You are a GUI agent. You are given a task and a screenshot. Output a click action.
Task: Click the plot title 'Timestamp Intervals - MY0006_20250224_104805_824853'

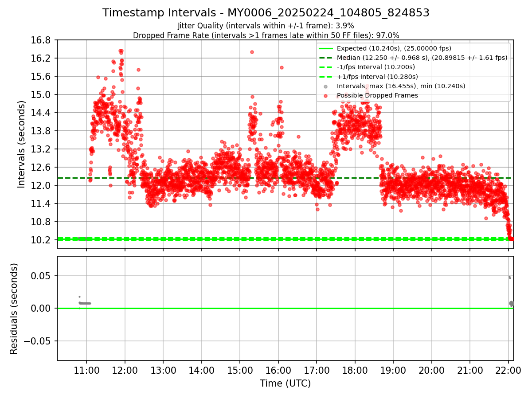coord(266,13)
